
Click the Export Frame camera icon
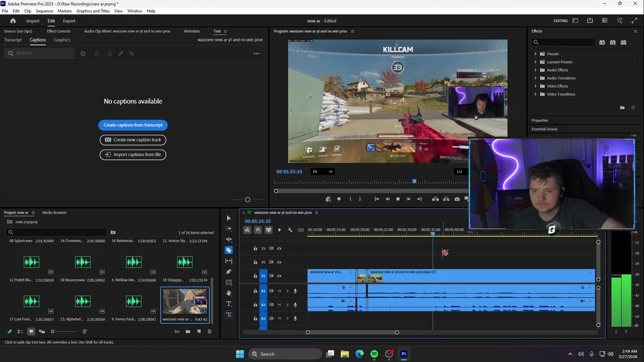457,199
